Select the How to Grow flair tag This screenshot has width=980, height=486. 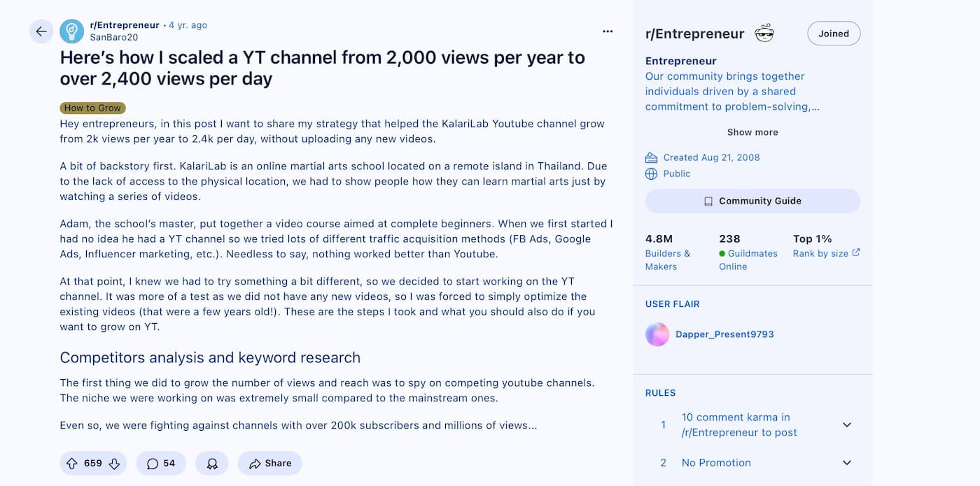[92, 108]
